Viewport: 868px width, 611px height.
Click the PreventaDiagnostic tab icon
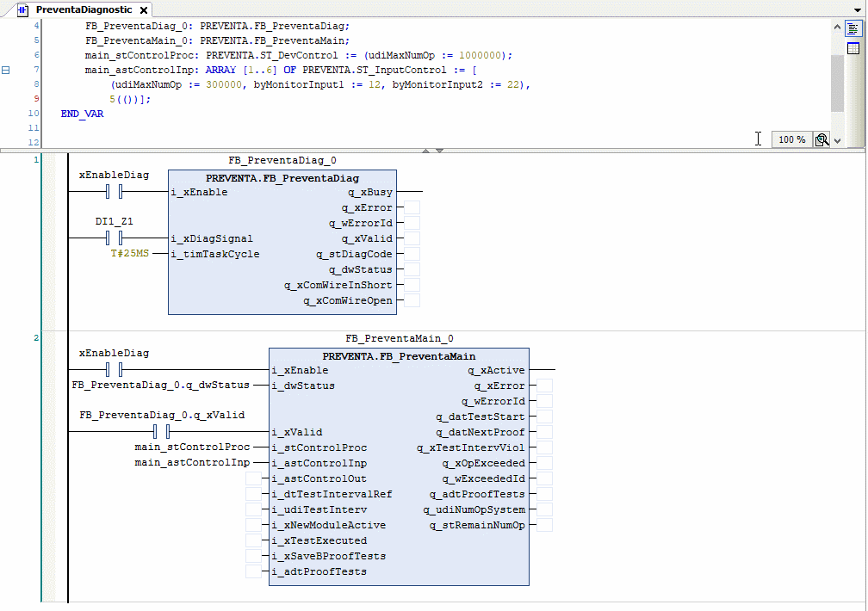[x=23, y=9]
